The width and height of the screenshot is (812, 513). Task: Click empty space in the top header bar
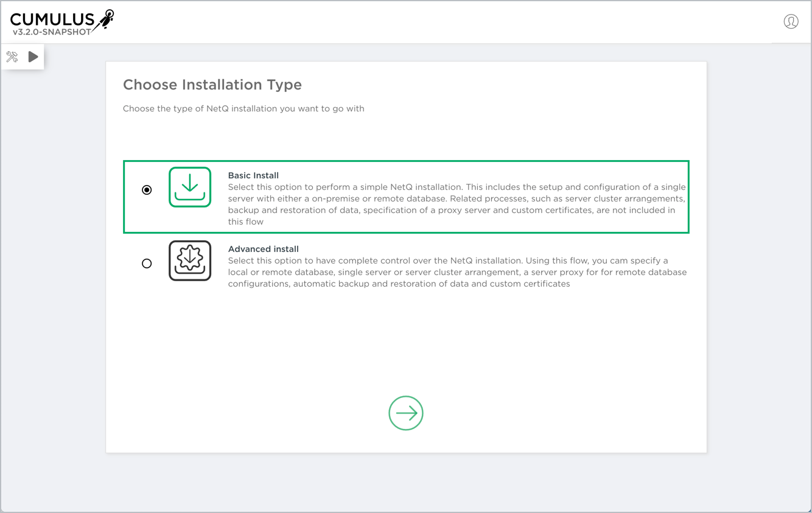(426, 22)
